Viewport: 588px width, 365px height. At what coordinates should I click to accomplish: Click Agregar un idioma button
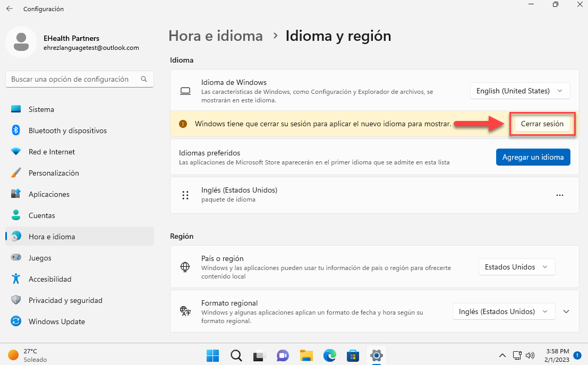coord(533,157)
